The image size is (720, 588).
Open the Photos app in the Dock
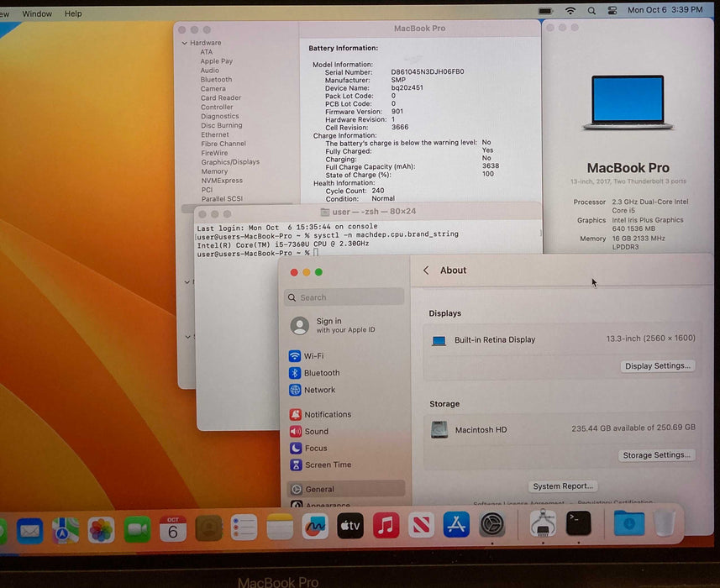(101, 530)
